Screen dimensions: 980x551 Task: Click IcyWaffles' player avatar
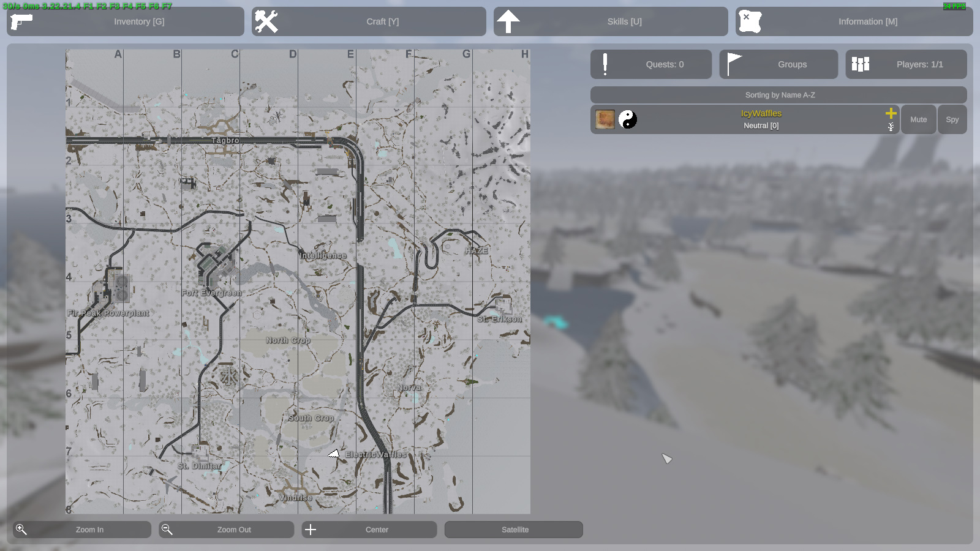(605, 119)
